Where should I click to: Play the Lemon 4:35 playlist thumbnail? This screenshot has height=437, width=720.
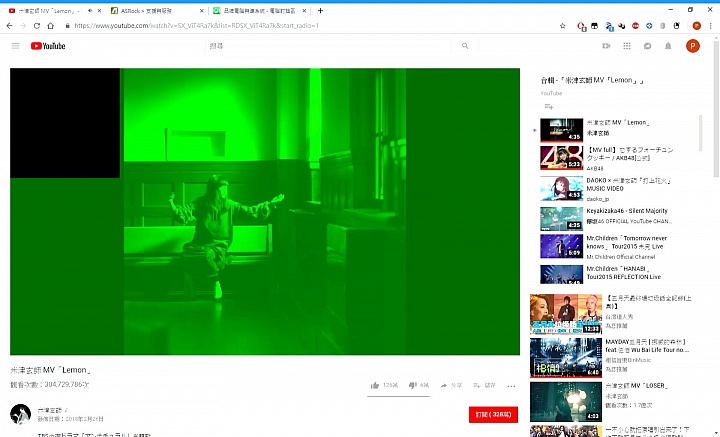(x=561, y=130)
